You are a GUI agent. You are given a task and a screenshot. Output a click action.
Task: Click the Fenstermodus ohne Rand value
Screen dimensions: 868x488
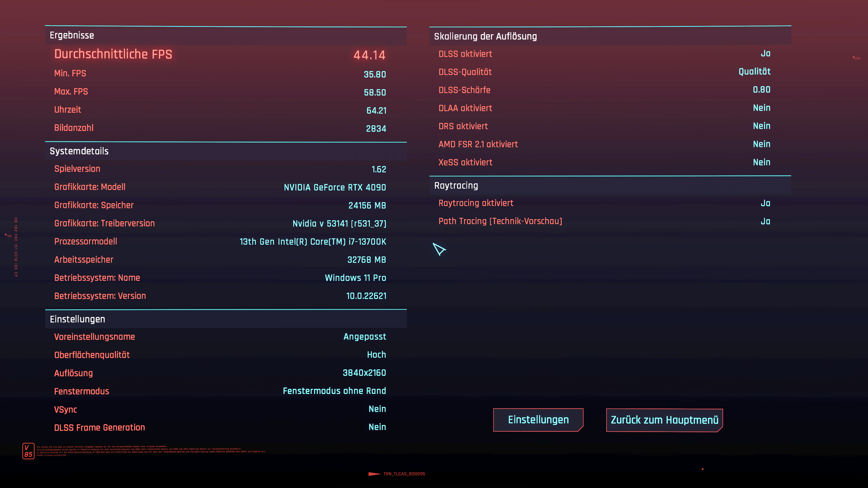tap(334, 391)
